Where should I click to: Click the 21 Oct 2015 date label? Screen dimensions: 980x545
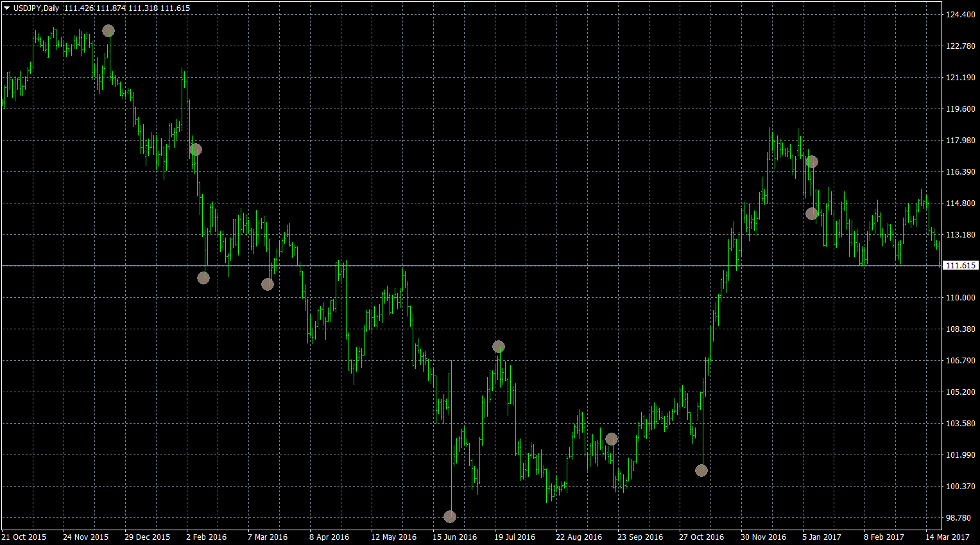pos(24,537)
